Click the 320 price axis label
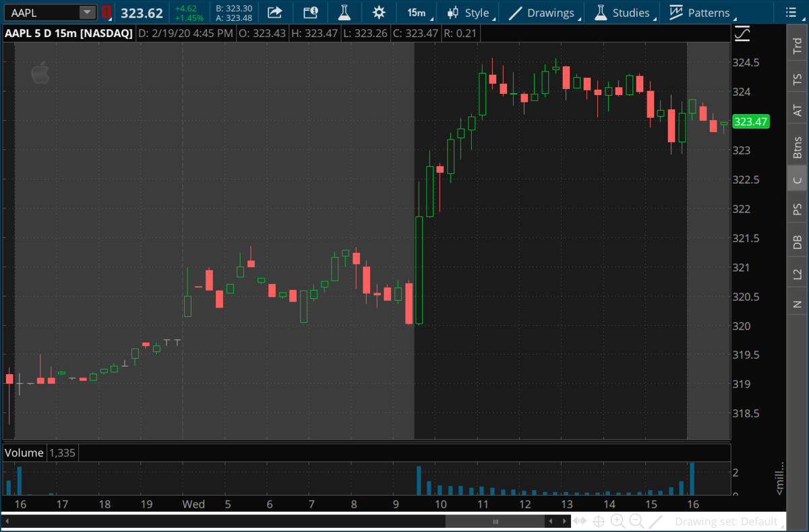Viewport: 809px width, 532px height. (x=742, y=326)
